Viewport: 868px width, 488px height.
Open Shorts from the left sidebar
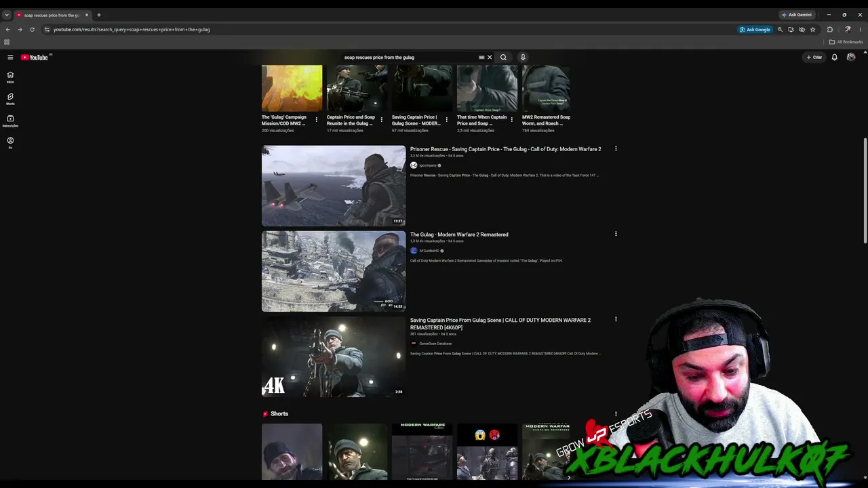coord(10,99)
